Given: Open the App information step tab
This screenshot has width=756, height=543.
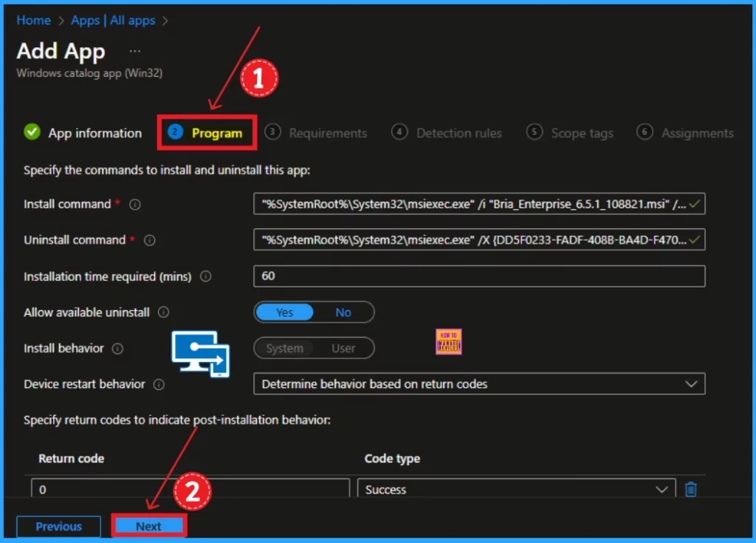Looking at the screenshot, I should tap(83, 133).
